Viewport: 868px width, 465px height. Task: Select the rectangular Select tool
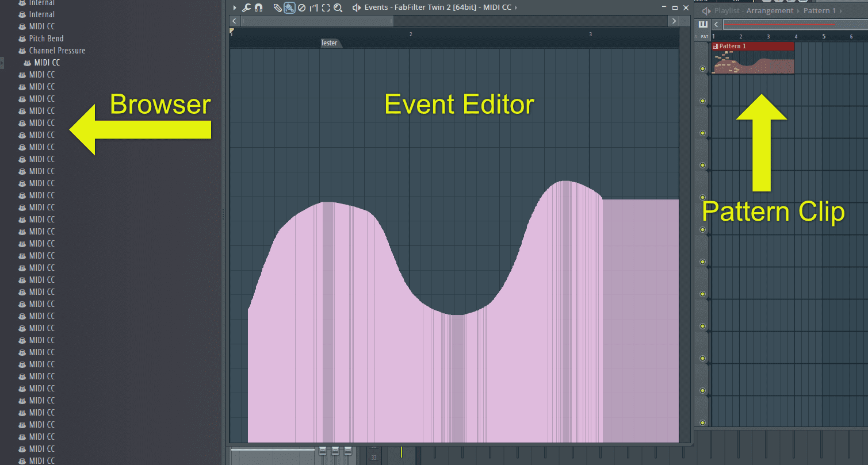[x=325, y=7]
